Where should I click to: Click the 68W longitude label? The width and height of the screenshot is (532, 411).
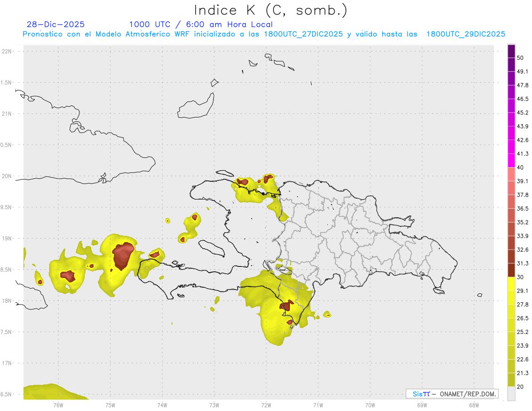(x=474, y=404)
